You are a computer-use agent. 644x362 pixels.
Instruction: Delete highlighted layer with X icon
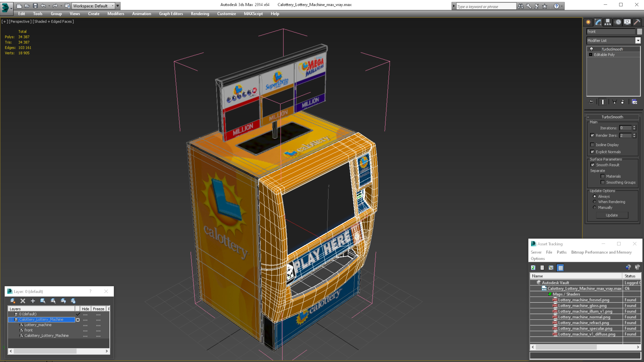23,301
